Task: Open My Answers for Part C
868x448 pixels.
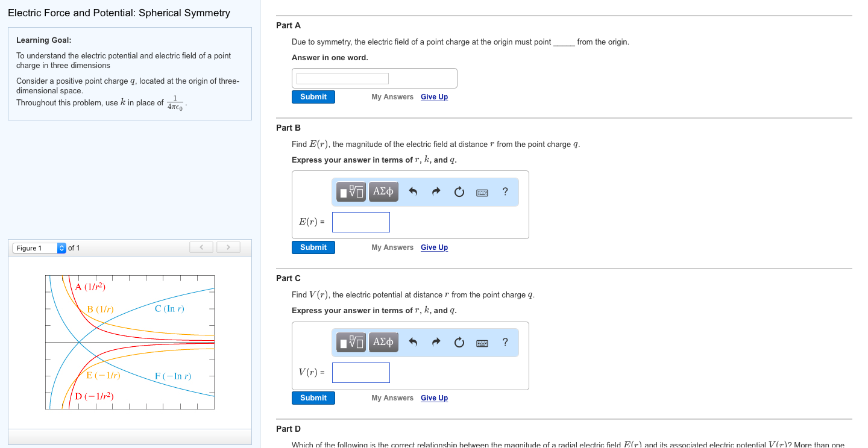Action: [x=392, y=398]
